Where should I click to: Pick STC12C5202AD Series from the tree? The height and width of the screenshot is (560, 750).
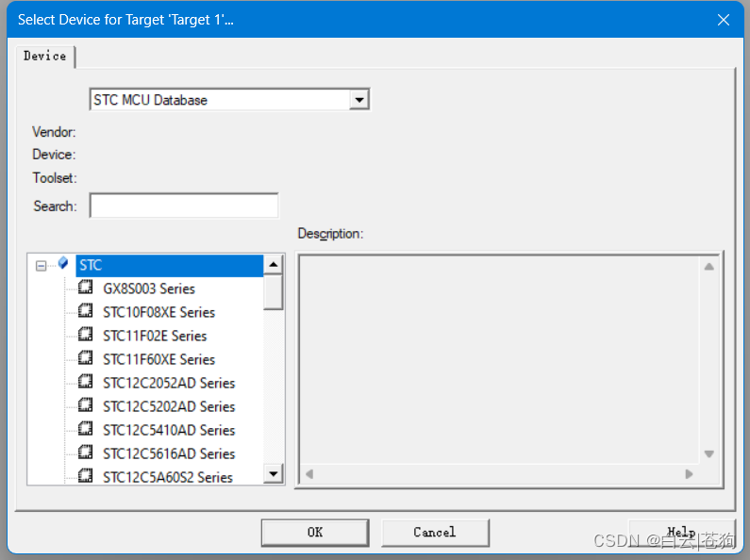click(x=169, y=406)
